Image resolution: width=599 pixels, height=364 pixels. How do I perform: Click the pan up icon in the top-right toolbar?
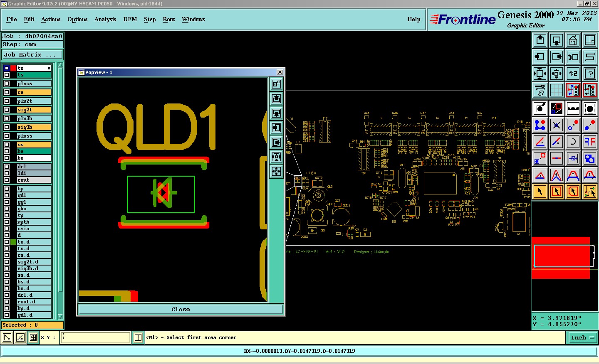pyautogui.click(x=540, y=40)
